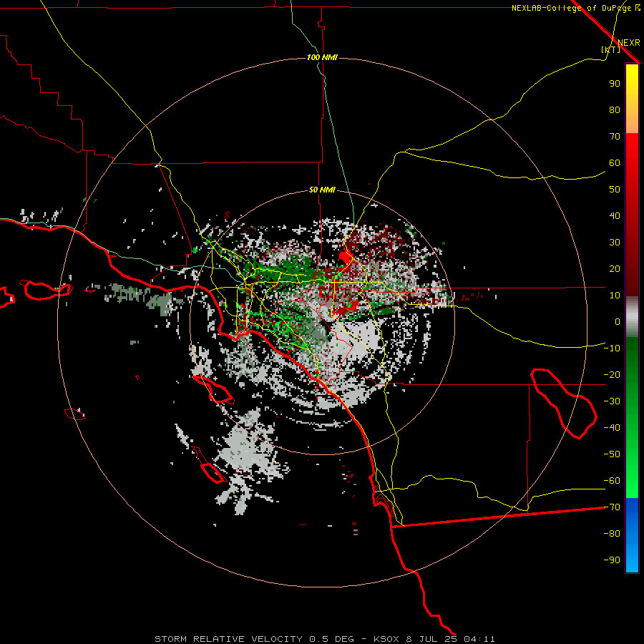
Task: Click the -30 label on velocity scale
Action: [x=612, y=401]
